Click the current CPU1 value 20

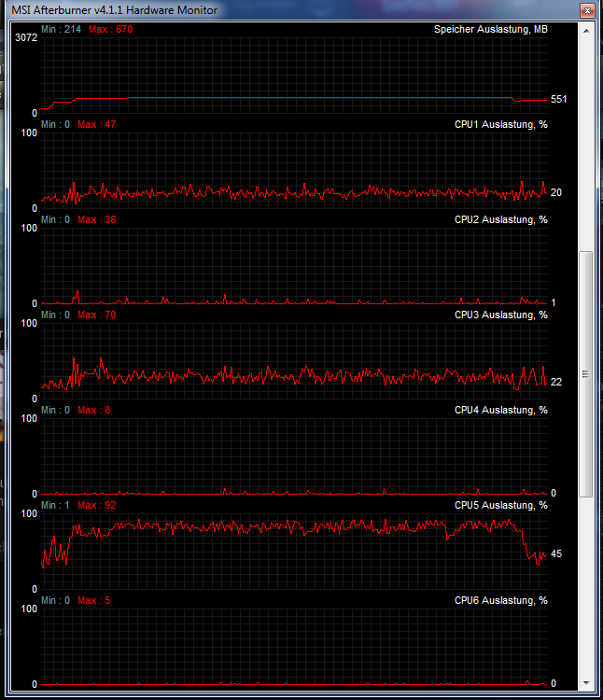tap(556, 192)
